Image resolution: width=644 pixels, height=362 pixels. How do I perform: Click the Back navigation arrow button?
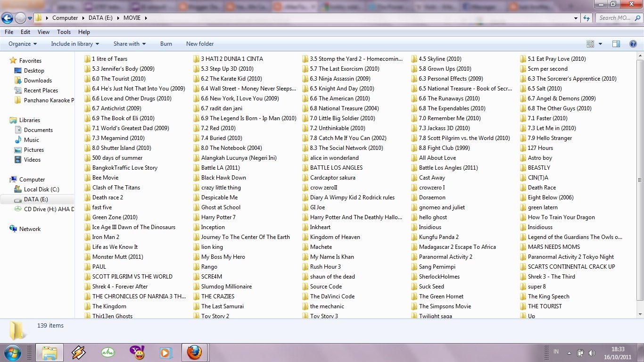tap(7, 18)
